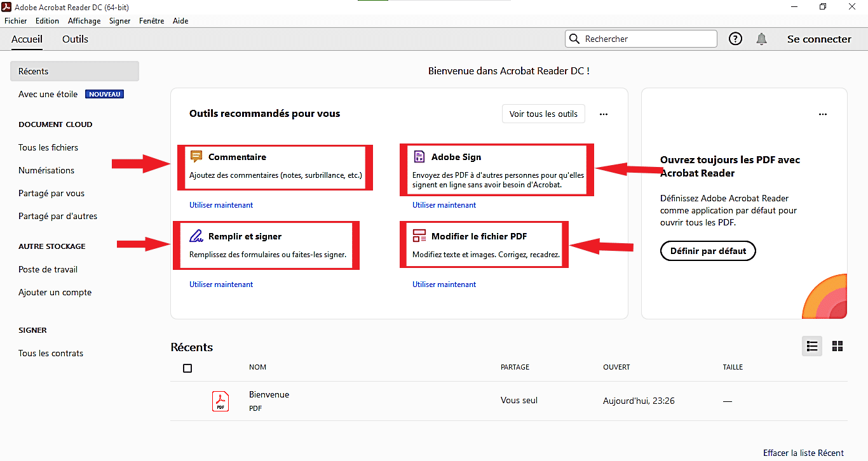Click the NOUVEAU badge
Image resolution: width=868 pixels, height=461 pixels.
[104, 94]
